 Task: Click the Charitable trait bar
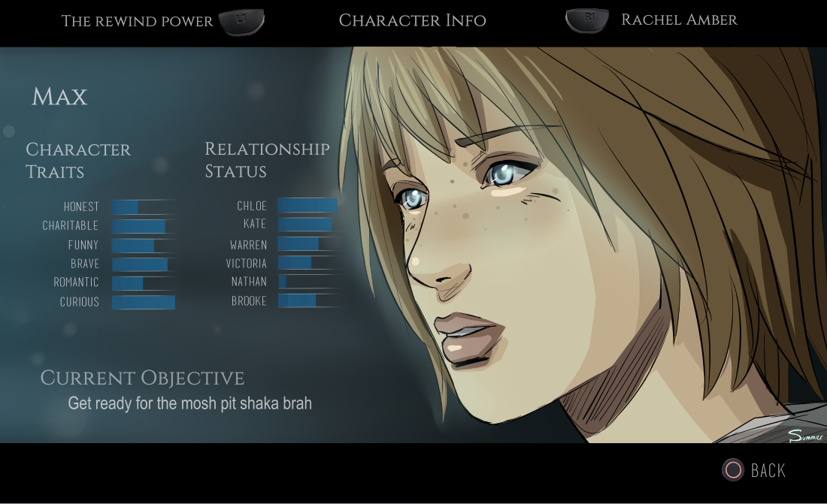(x=144, y=225)
